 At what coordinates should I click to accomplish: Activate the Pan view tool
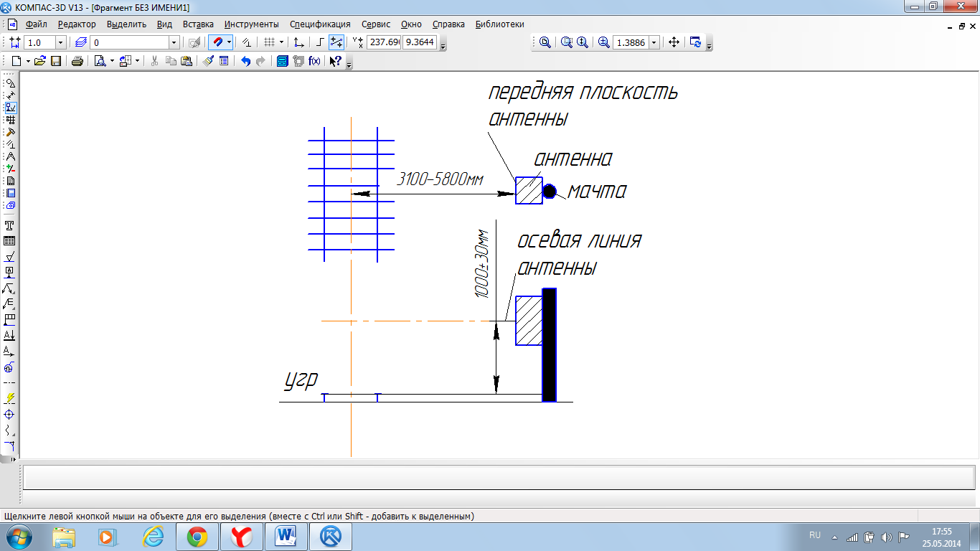click(x=674, y=42)
